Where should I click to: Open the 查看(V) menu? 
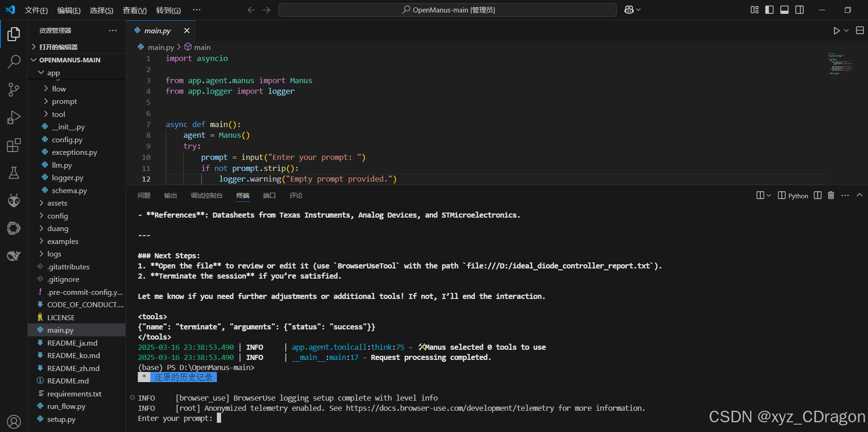pos(135,10)
